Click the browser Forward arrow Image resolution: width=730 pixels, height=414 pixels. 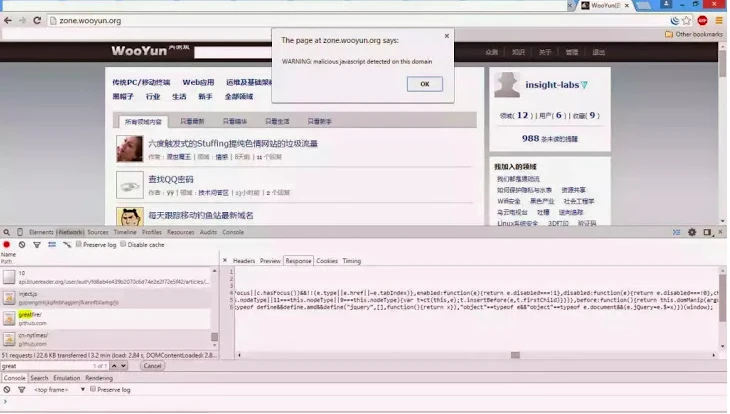coord(22,20)
